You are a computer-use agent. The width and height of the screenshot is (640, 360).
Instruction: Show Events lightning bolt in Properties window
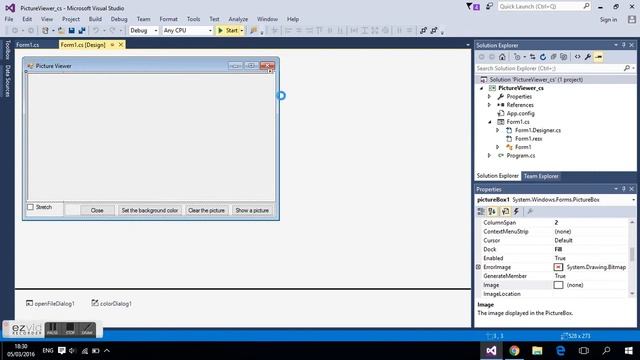pos(516,211)
